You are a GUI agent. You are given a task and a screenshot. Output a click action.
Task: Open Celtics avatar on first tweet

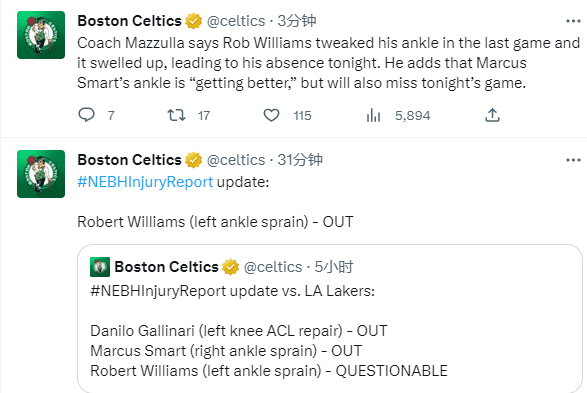(x=41, y=35)
